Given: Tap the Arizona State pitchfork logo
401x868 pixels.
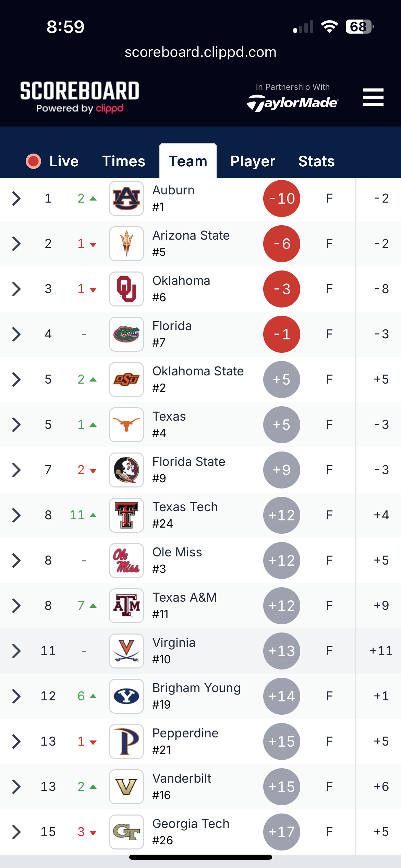Looking at the screenshot, I should (126, 244).
